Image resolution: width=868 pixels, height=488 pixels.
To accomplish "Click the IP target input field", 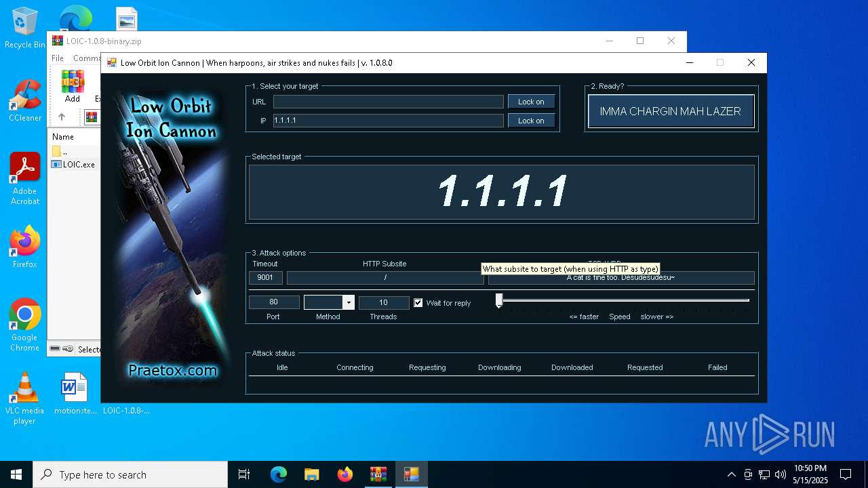I will (x=389, y=121).
